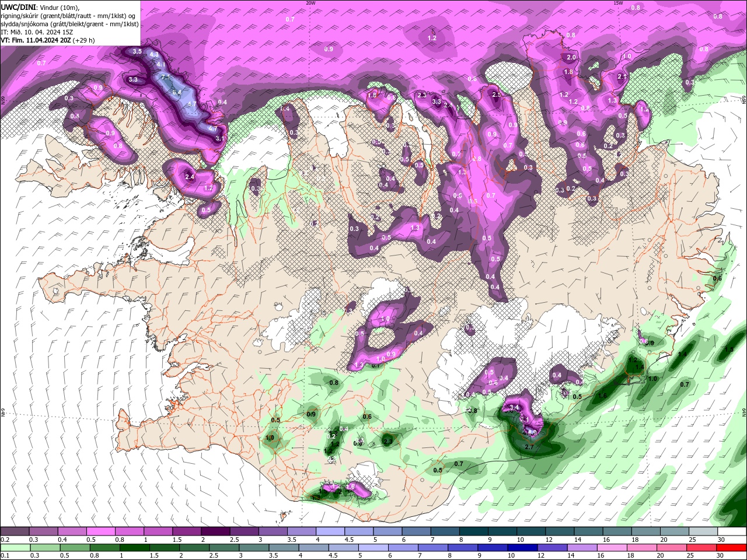The height and width of the screenshot is (560, 747).
Task: Click the dark blue 10 swatch in the rain legend
Action: 522,548
